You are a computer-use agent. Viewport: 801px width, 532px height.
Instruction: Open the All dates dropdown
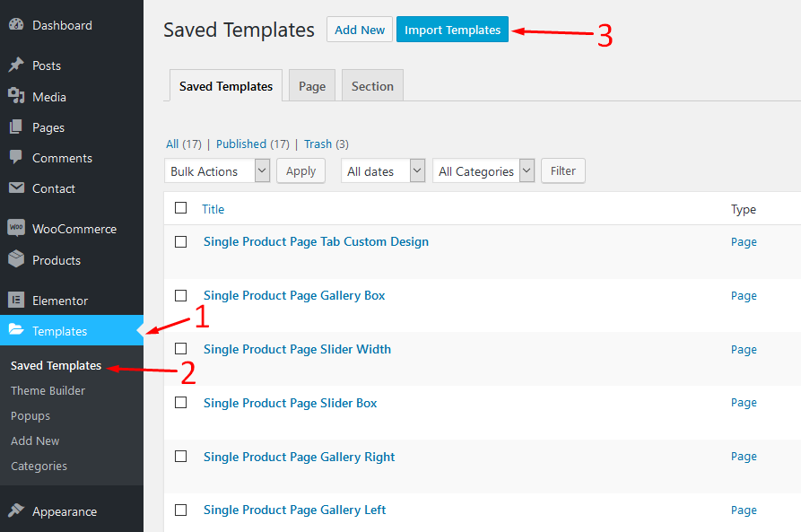[x=383, y=170]
